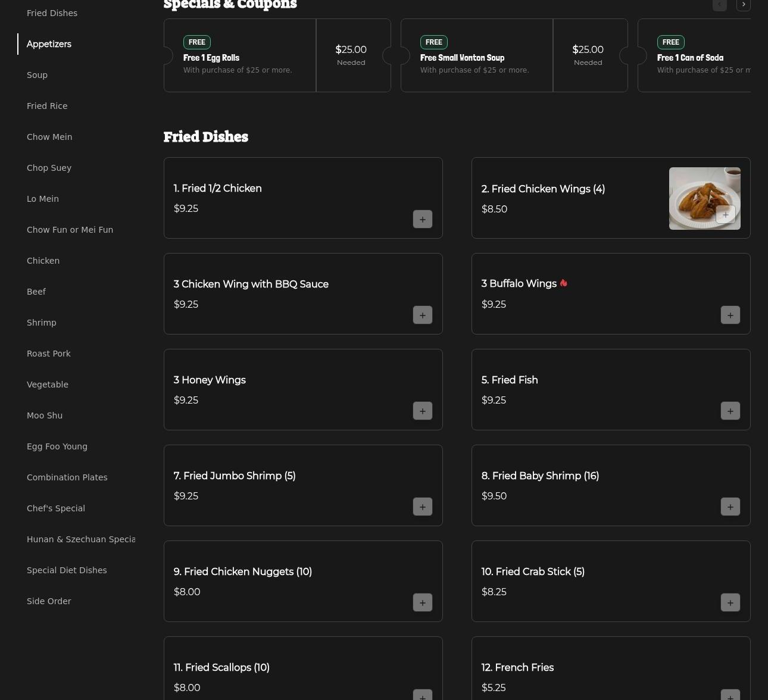Open 2. Fried Chicken Wings (4) item

coord(611,198)
